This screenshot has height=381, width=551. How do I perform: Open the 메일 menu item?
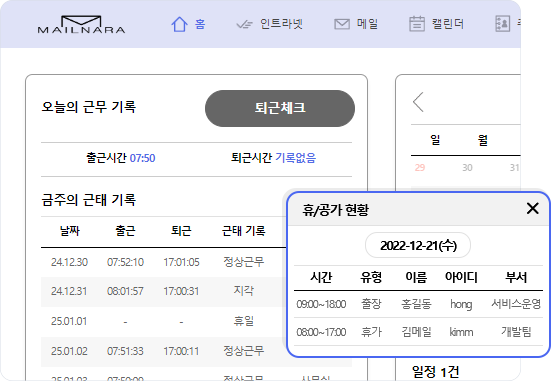[x=367, y=24]
